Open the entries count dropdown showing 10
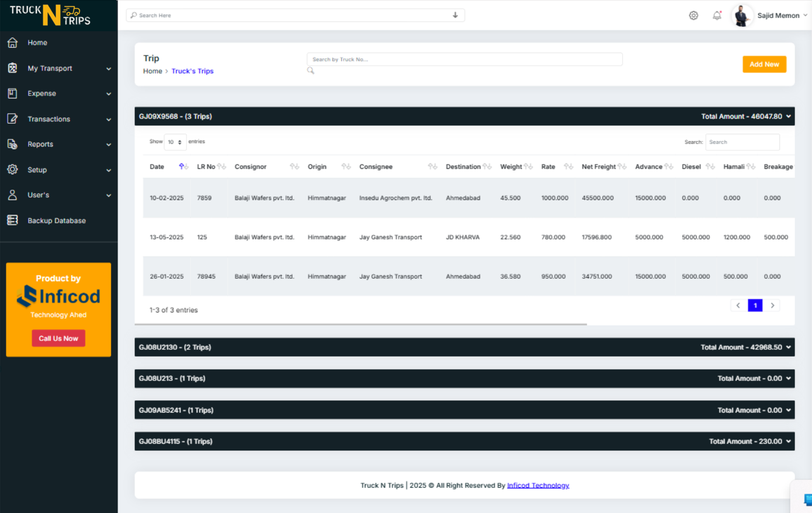 pyautogui.click(x=174, y=142)
